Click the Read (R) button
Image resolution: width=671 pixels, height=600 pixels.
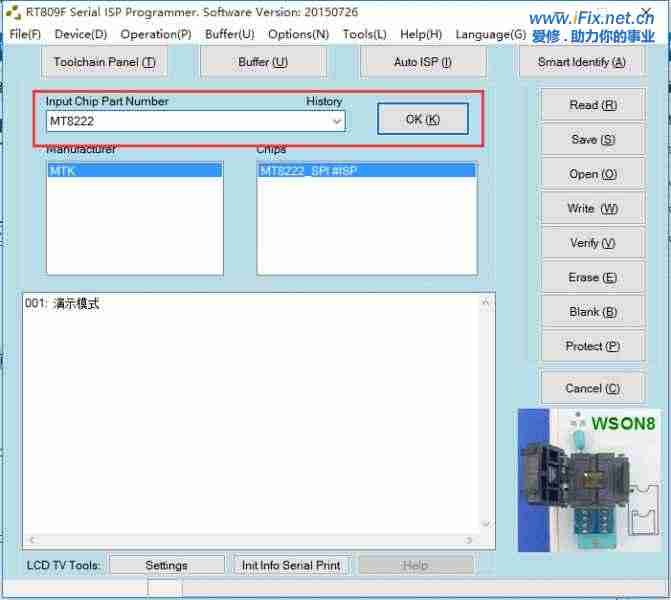tap(592, 105)
